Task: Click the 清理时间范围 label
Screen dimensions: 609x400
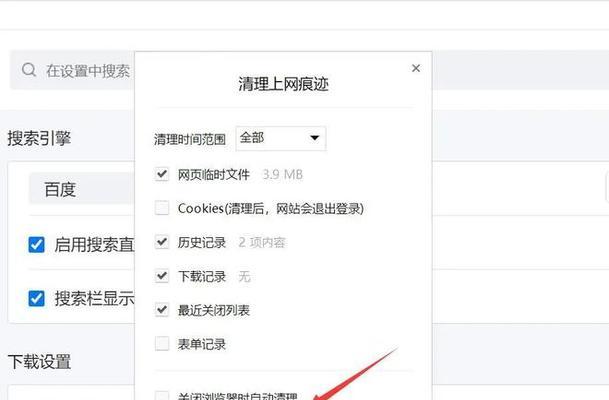Action: pos(190,139)
